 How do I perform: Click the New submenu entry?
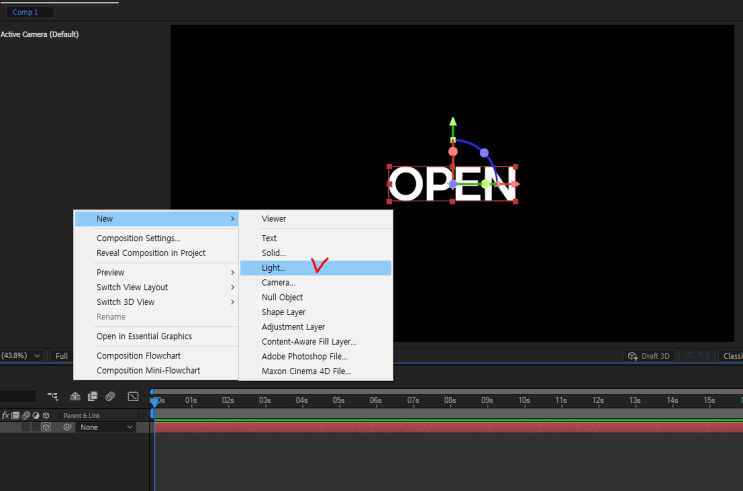(156, 219)
